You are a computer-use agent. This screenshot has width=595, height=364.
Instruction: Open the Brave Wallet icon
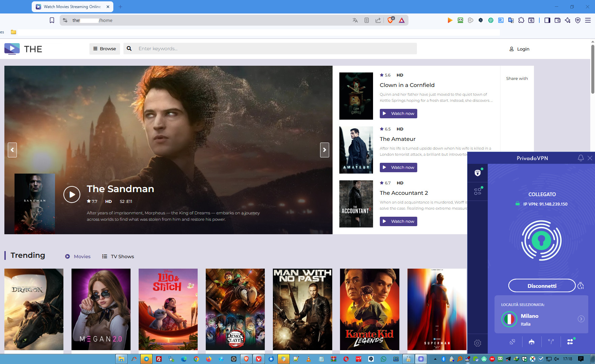tap(558, 20)
